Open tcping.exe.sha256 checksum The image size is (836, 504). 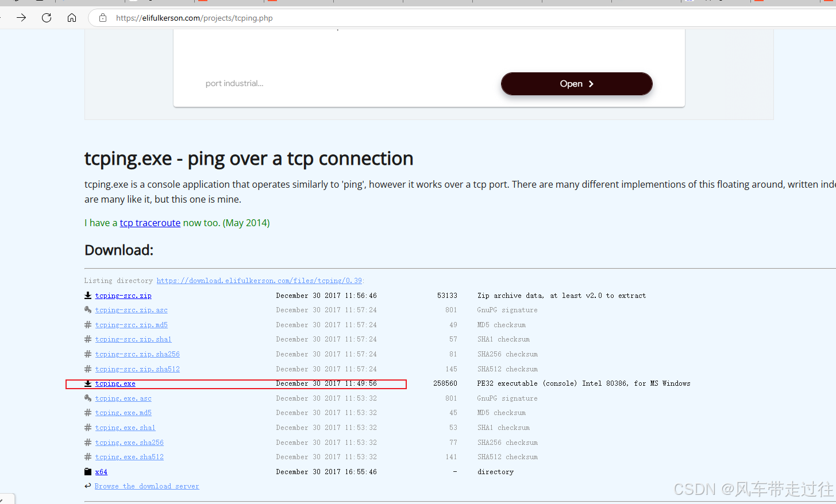[129, 443]
